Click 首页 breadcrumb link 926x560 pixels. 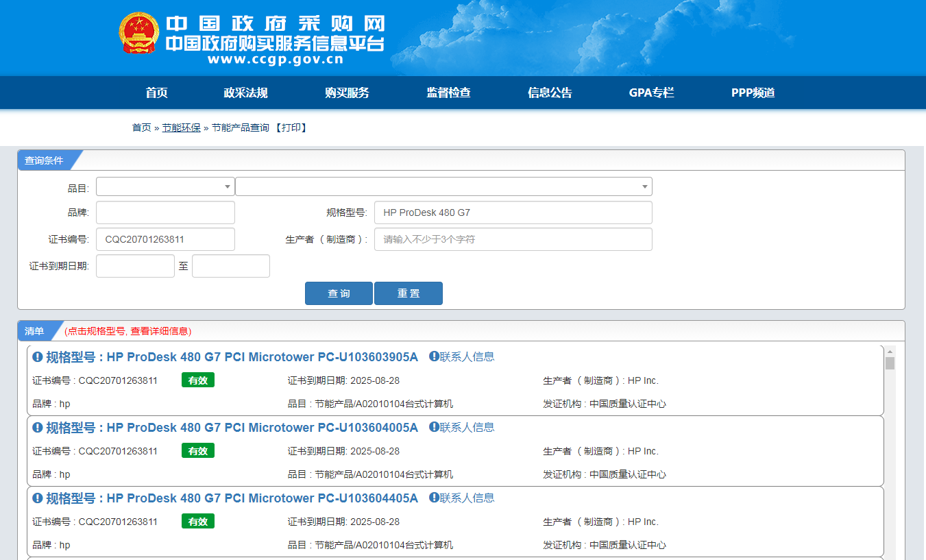coord(141,127)
